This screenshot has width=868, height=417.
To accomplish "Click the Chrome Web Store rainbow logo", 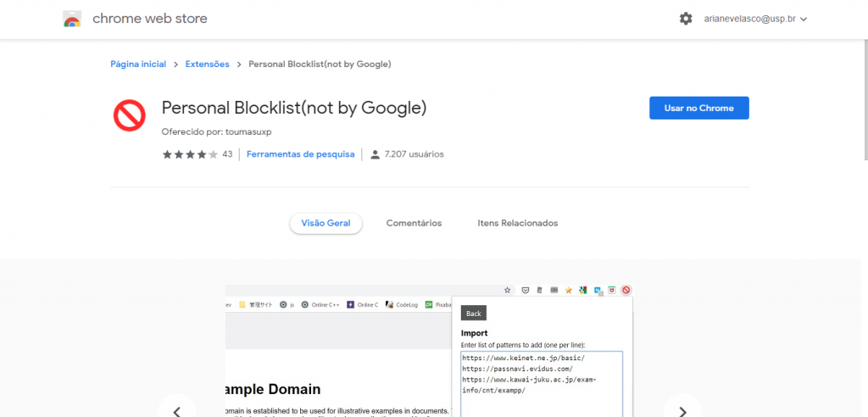I will [72, 19].
